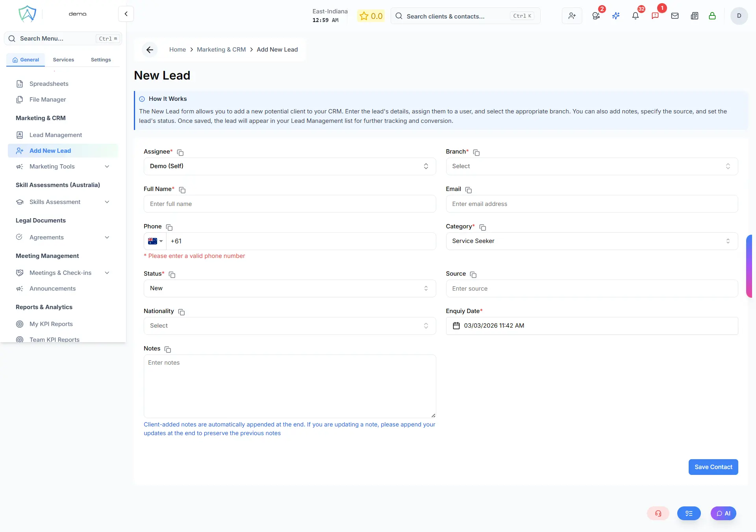Image resolution: width=756 pixels, height=532 pixels.
Task: Open the phone country flag selector
Action: 155,241
